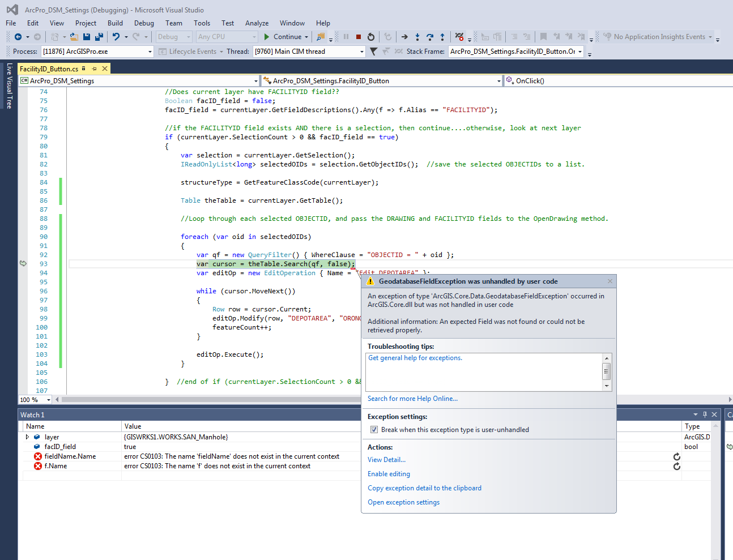Toggle filter threads funnel icon
Image resolution: width=733 pixels, height=560 pixels.
[373, 52]
